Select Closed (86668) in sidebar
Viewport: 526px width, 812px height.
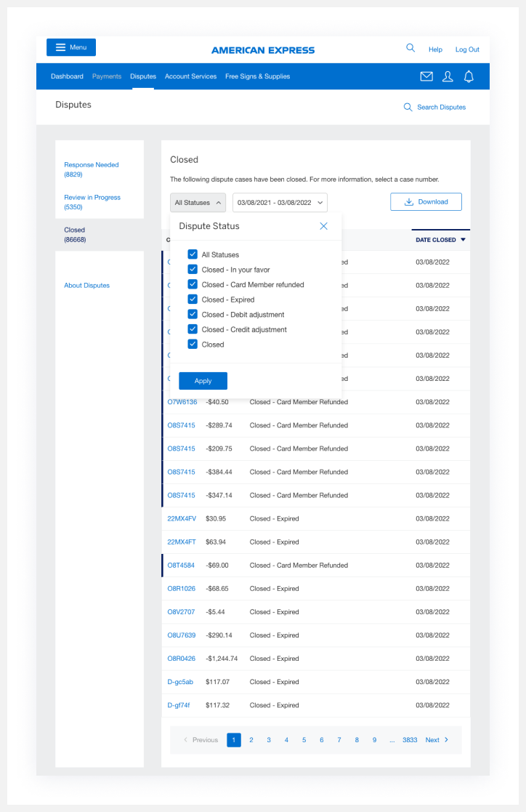[75, 235]
